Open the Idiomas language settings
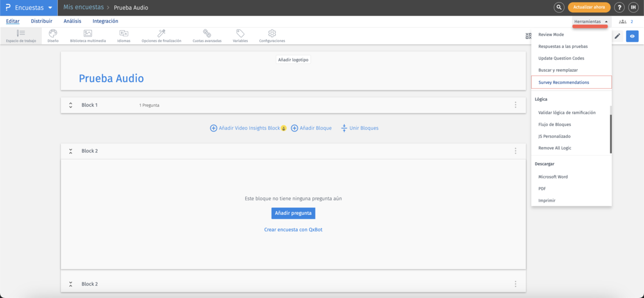This screenshot has width=644, height=298. pos(123,36)
